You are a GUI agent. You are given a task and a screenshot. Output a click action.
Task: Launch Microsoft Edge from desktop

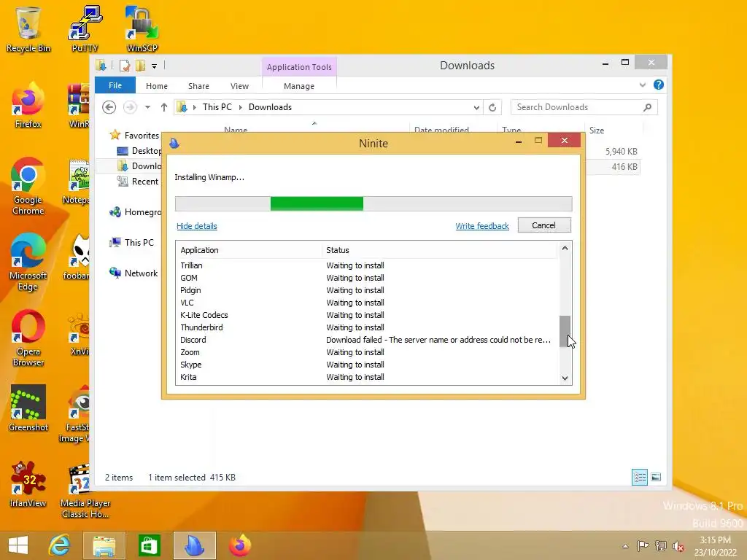click(x=28, y=262)
